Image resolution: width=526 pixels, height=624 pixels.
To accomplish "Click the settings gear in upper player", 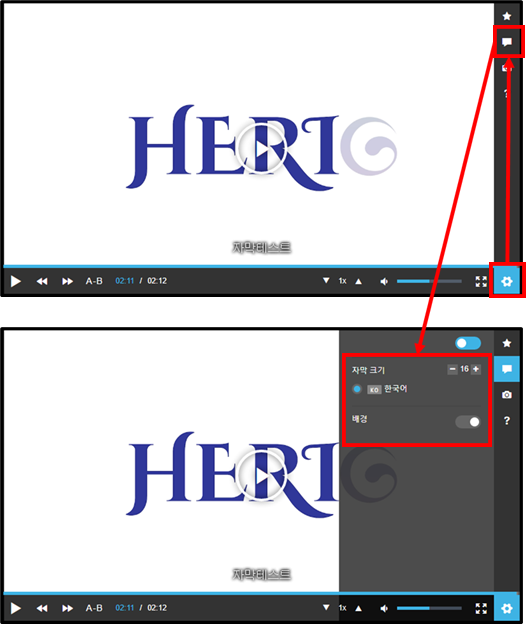I will pyautogui.click(x=507, y=281).
